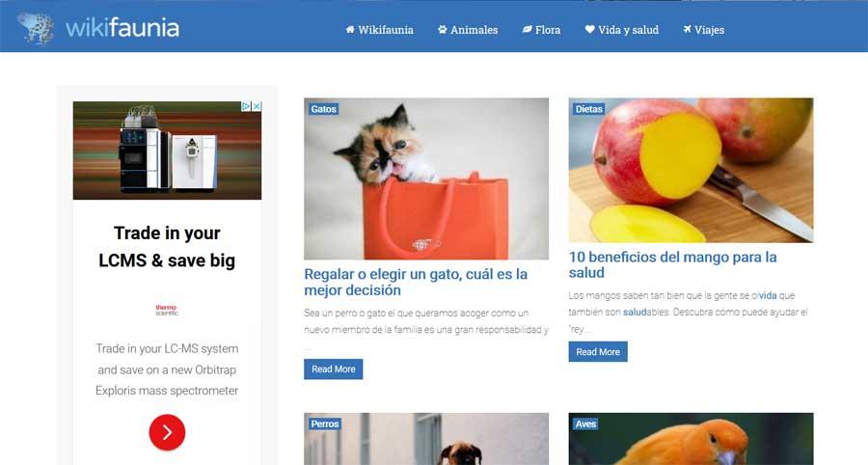868x465 pixels.
Task: Read More about regalar un gato
Action: [x=334, y=369]
